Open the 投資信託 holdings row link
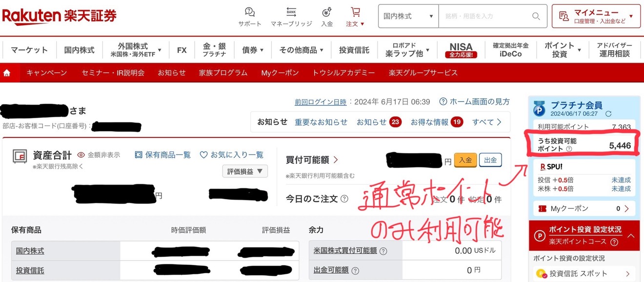 30,270
